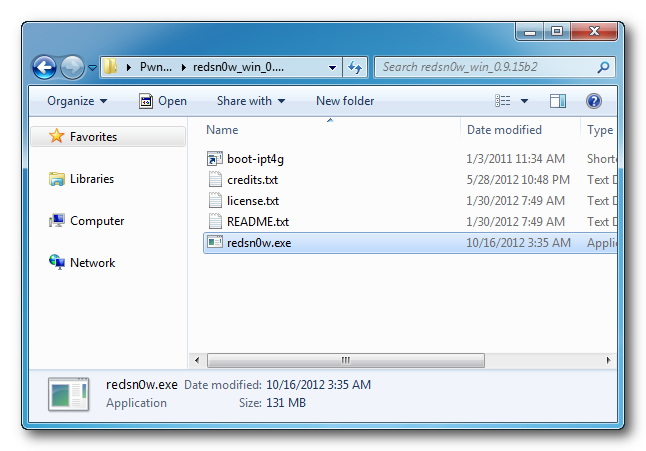Open the Organize dropdown menu
This screenshot has height=451, width=646.
point(76,101)
